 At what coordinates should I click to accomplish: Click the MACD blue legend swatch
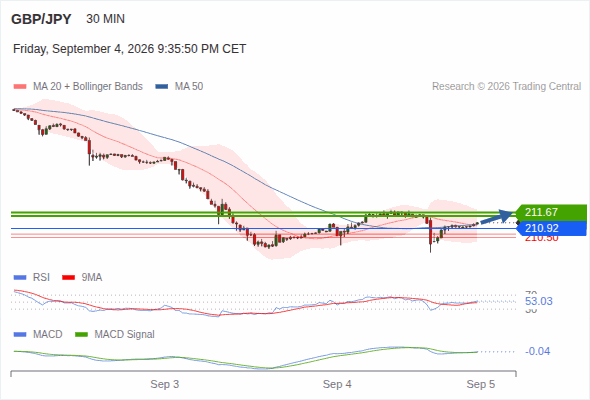20,335
